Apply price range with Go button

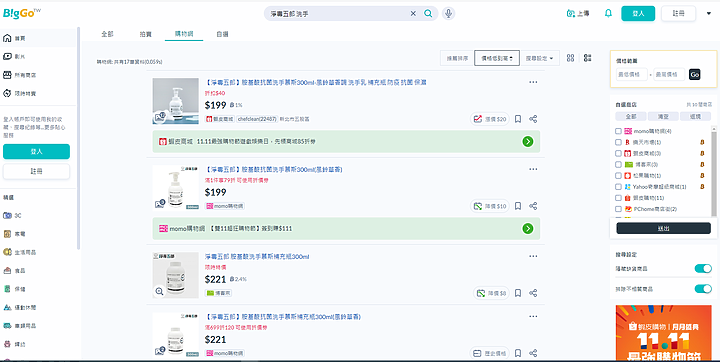pos(695,74)
